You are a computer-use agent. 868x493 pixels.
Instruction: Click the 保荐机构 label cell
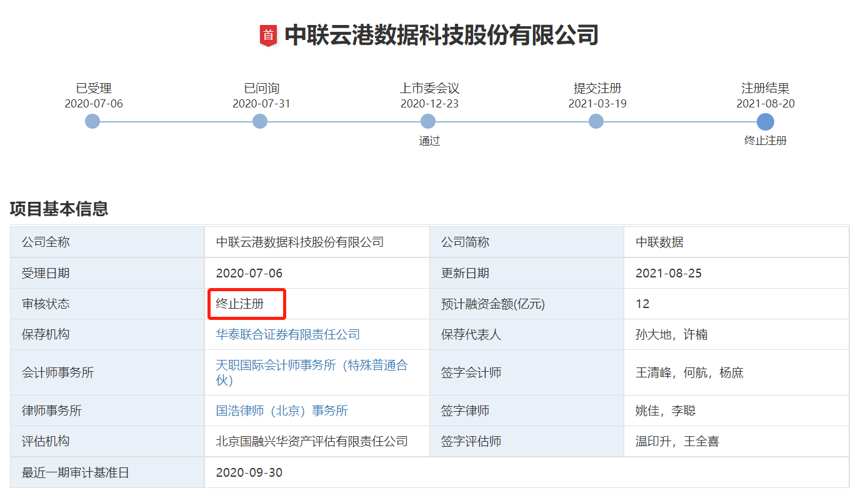107,334
